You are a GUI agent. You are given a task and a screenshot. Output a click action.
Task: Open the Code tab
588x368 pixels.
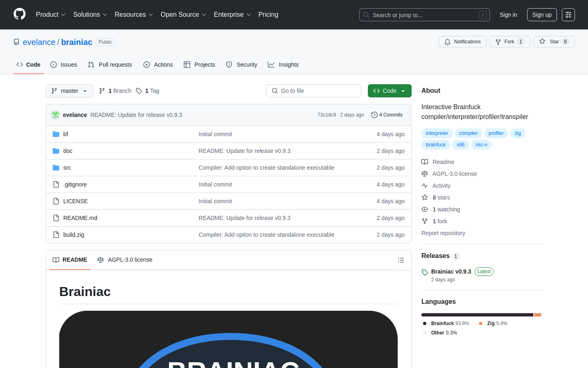(x=29, y=65)
